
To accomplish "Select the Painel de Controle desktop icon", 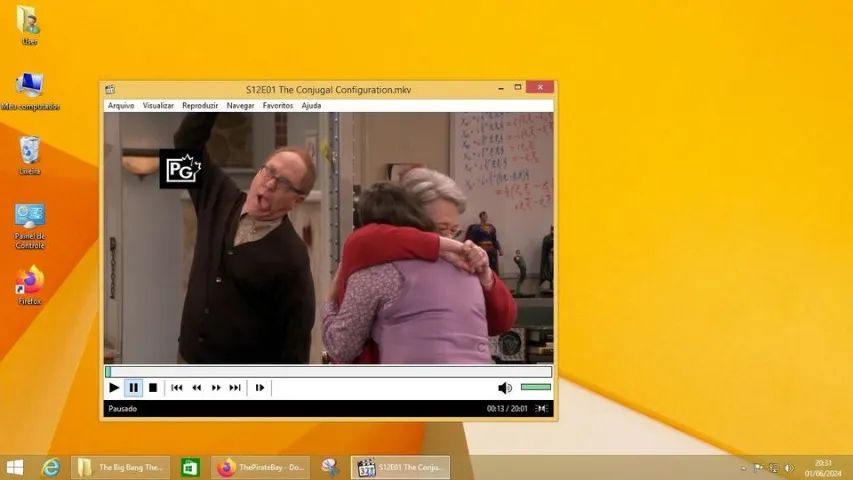I will [x=30, y=226].
